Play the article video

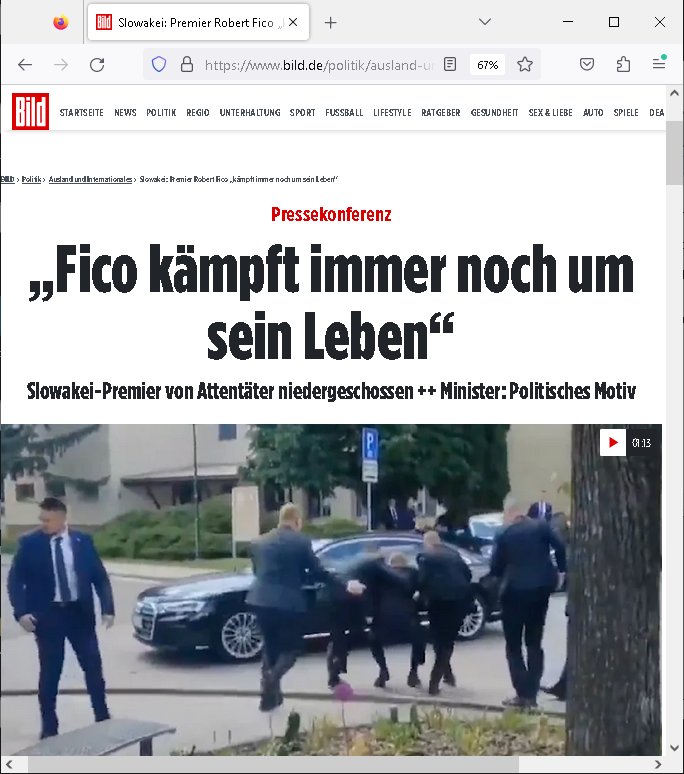[x=613, y=442]
